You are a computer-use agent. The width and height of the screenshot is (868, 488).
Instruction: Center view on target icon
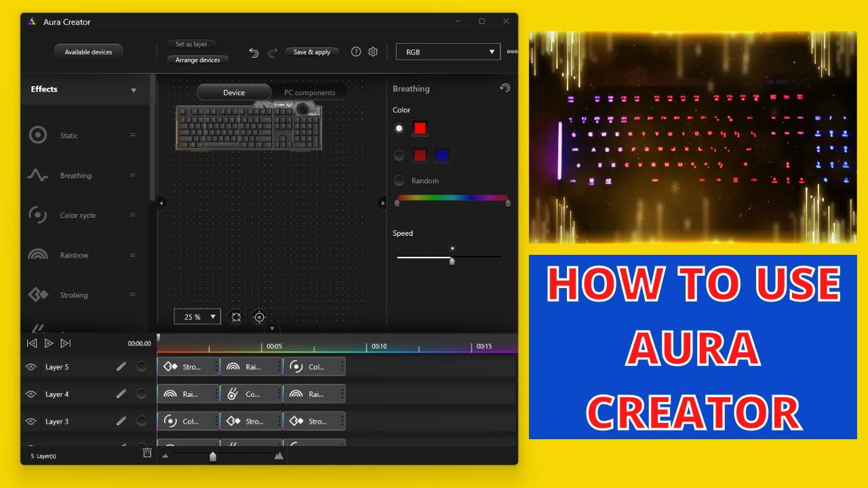[259, 317]
